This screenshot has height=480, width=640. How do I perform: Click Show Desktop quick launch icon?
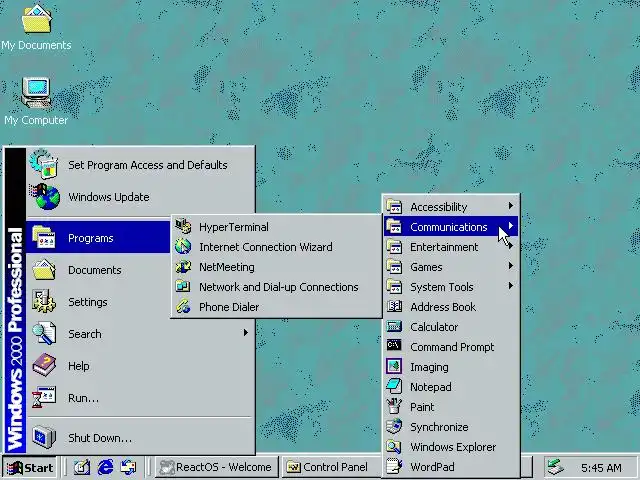coord(82,467)
